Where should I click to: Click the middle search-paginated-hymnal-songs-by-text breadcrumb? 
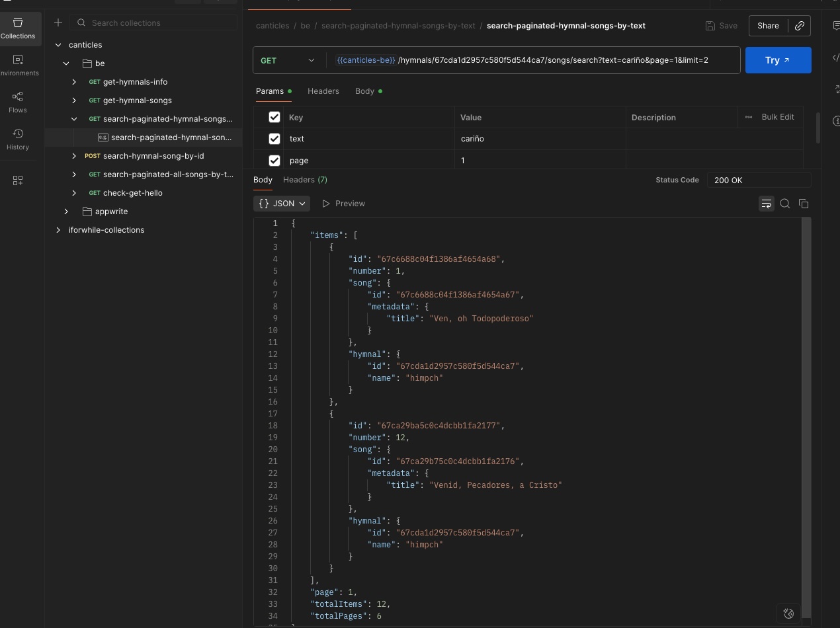[x=398, y=26]
